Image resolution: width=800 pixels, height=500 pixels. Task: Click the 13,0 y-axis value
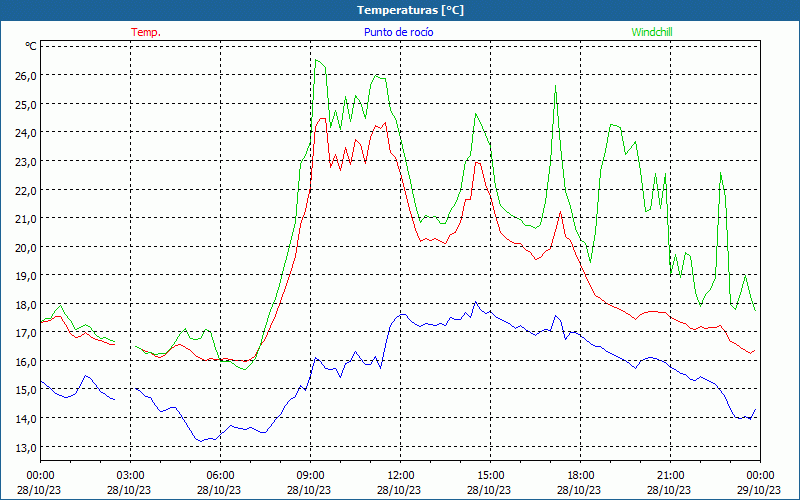pos(26,447)
